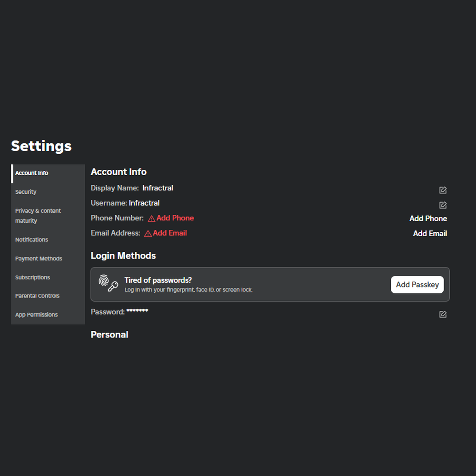
Task: Click the fingerprint and key passkey icon
Action: (x=109, y=283)
